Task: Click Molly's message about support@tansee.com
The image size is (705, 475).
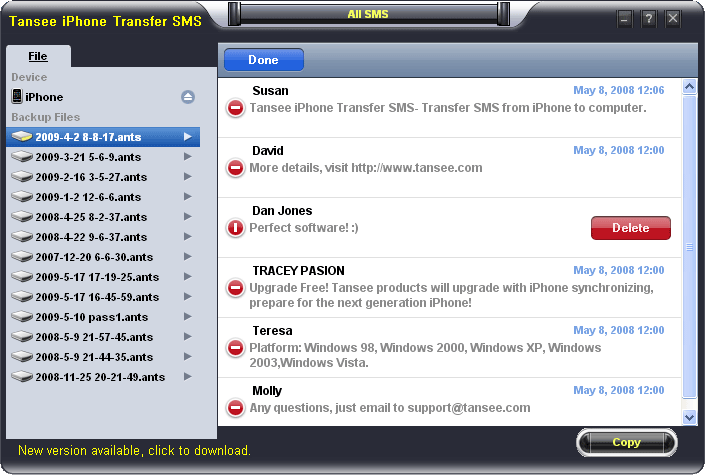Action: click(390, 408)
